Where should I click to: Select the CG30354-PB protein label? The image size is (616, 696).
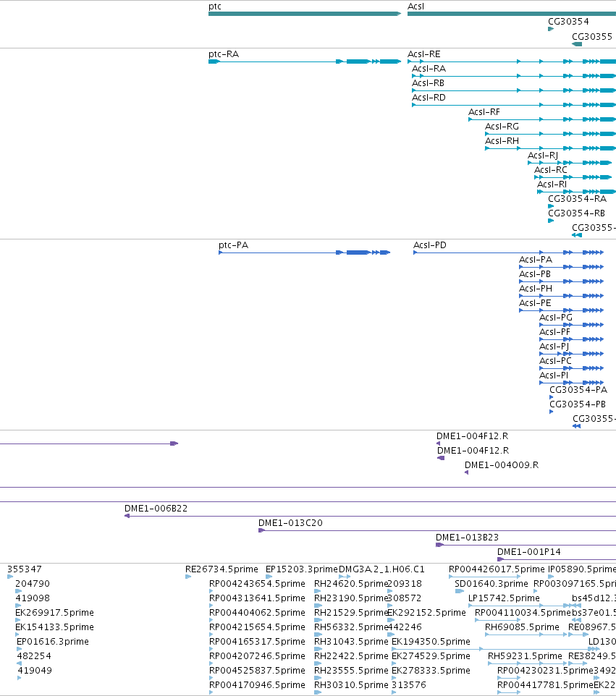(578, 404)
